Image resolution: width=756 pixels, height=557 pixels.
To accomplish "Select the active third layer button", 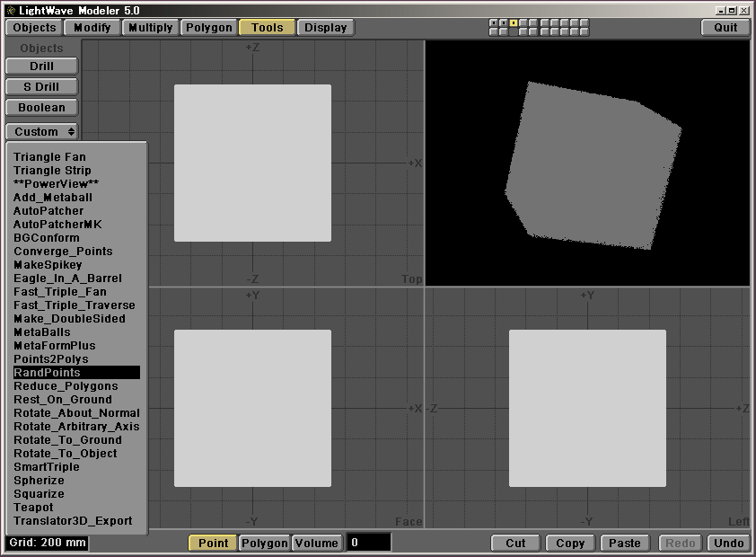I will coord(513,23).
